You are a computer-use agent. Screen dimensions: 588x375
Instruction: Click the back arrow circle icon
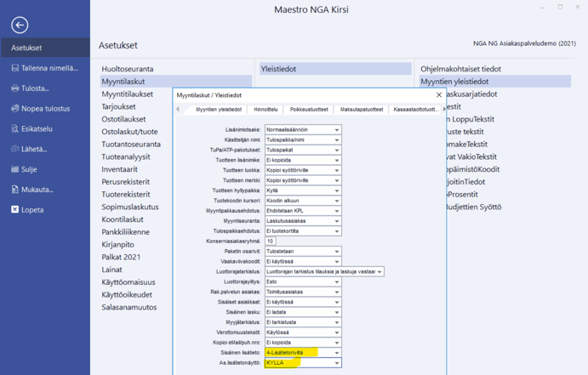click(x=19, y=26)
